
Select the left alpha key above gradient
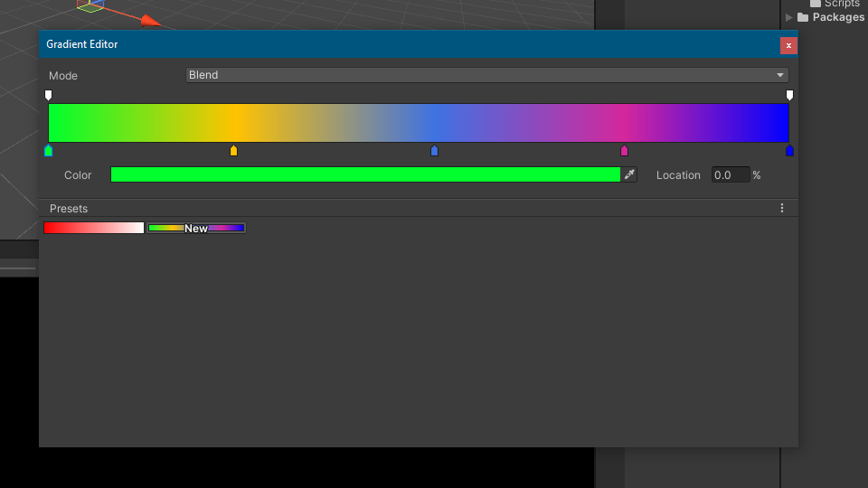click(49, 95)
